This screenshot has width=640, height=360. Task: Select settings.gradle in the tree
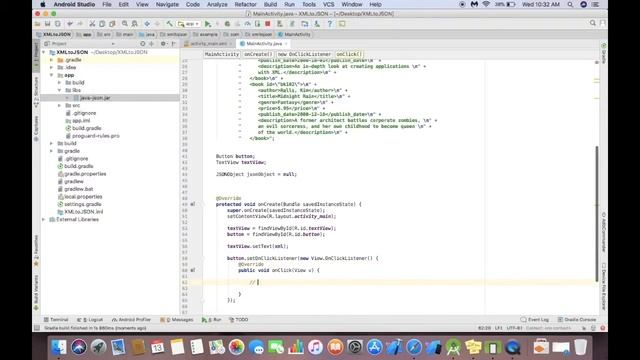coord(82,204)
